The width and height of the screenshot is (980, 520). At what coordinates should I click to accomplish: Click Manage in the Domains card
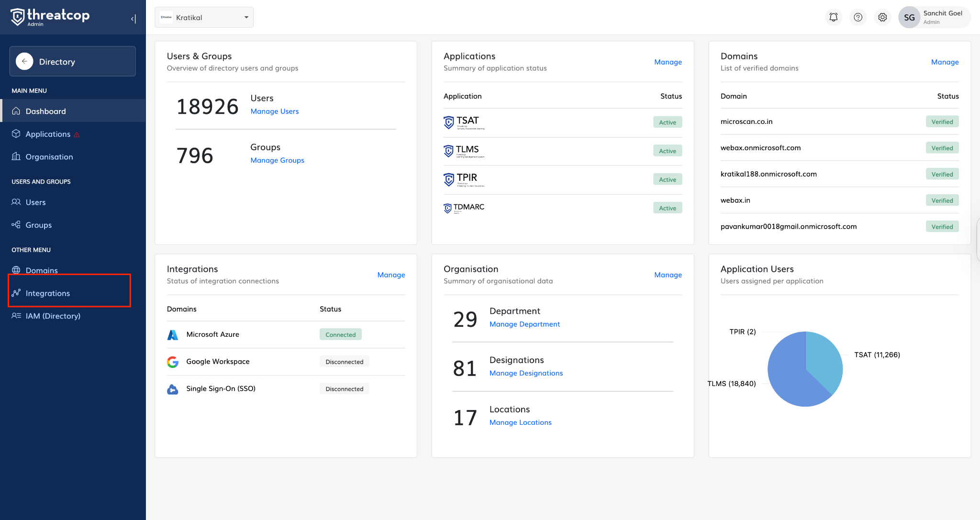pyautogui.click(x=945, y=62)
